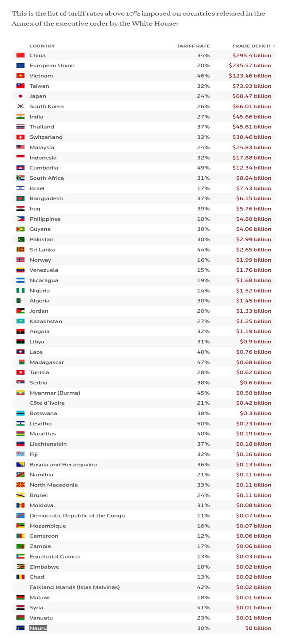The width and height of the screenshot is (286, 644).
Task: Click the Chad flag icon
Action: (20, 577)
